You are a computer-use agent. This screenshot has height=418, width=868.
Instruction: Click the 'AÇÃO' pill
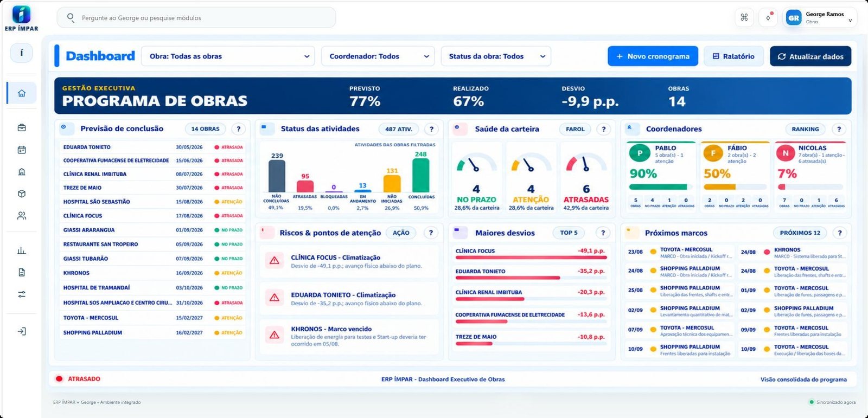pos(401,233)
